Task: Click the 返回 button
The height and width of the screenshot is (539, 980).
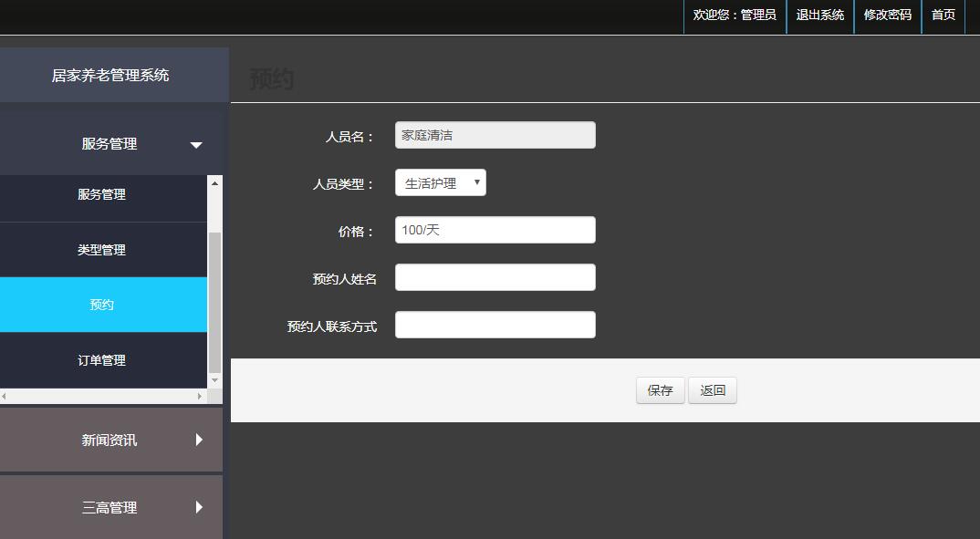Action: [x=713, y=390]
